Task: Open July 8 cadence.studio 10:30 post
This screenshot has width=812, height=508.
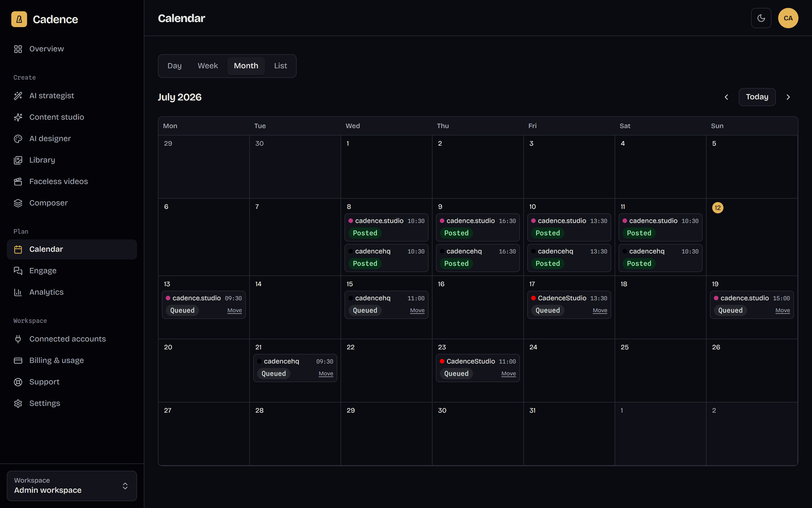Action: tap(387, 227)
